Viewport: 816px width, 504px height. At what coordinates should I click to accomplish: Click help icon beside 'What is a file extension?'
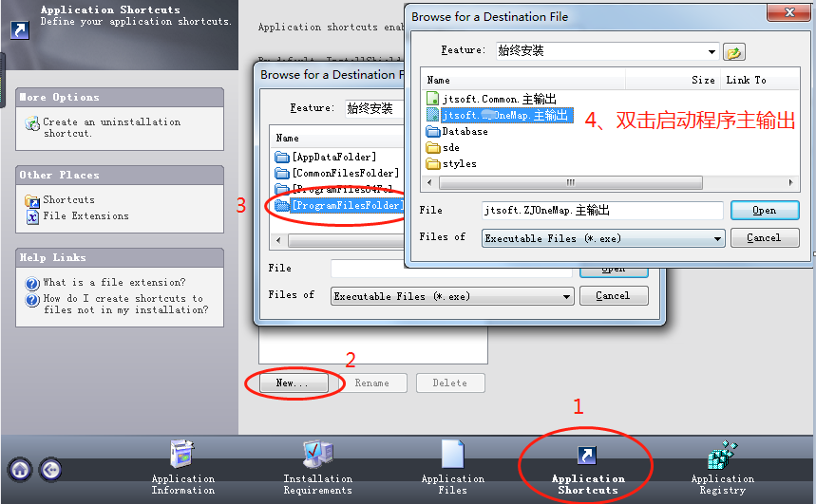point(32,283)
